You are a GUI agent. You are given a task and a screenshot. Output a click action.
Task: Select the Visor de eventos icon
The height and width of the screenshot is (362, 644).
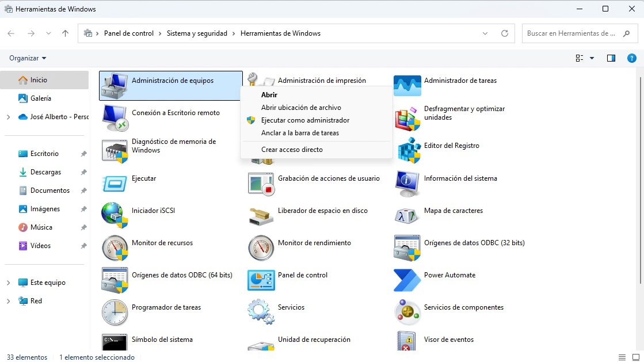[x=406, y=341]
